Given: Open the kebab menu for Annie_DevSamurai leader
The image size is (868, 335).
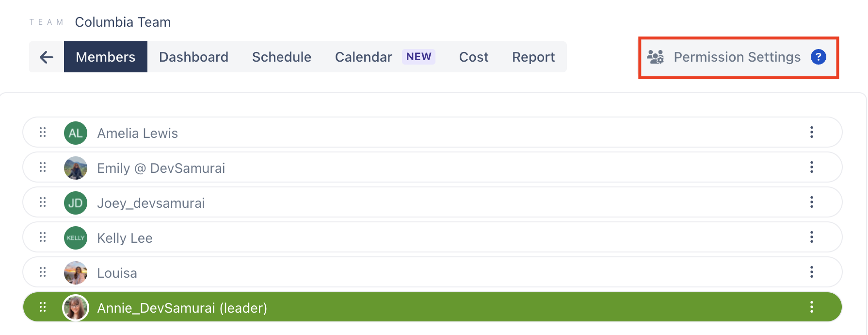Looking at the screenshot, I should click(811, 307).
